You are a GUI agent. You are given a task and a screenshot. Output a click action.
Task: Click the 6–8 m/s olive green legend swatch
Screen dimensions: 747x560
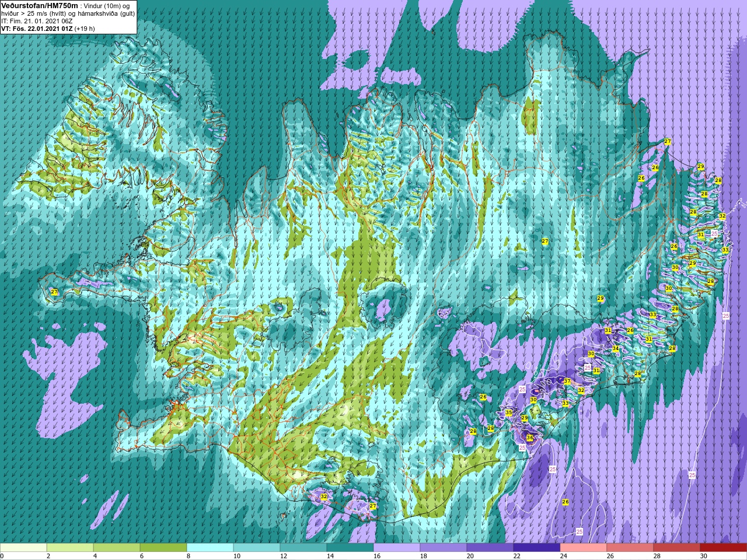coord(163,548)
